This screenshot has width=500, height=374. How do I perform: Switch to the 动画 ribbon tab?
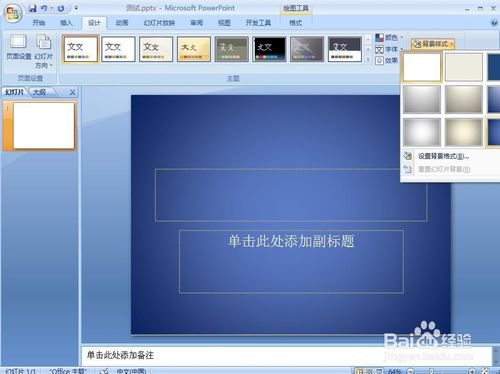122,23
